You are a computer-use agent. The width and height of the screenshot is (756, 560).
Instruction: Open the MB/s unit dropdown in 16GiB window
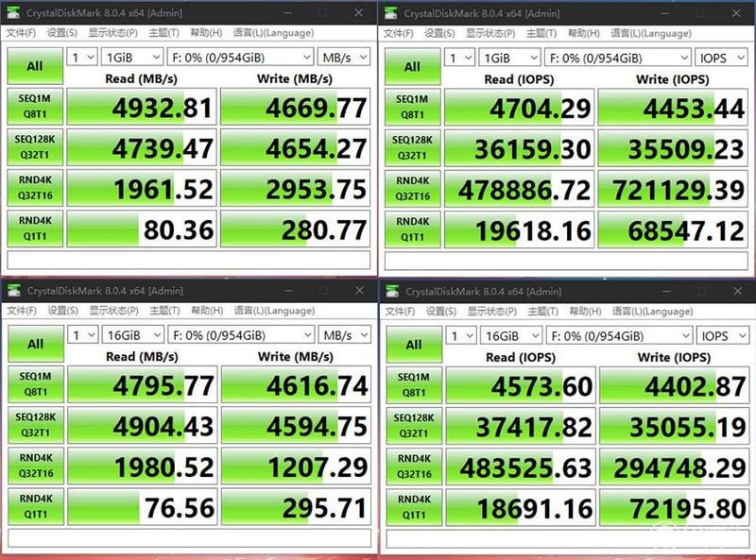pos(345,335)
